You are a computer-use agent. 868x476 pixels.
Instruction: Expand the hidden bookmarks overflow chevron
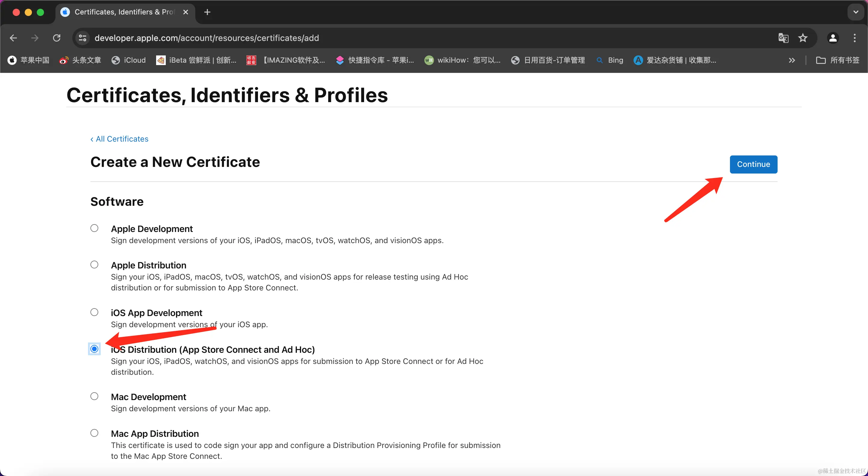pos(792,60)
